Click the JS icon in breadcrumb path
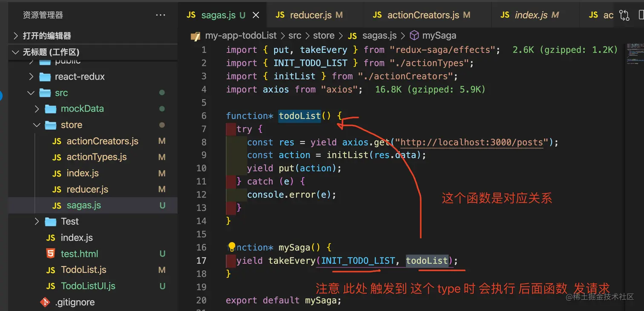Image resolution: width=644 pixels, height=311 pixels. [x=352, y=36]
